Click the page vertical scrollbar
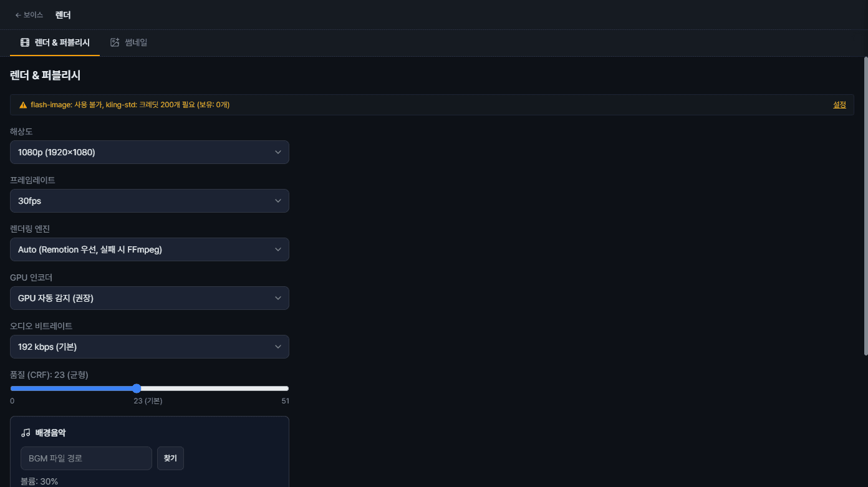This screenshot has height=487, width=868. (x=866, y=206)
